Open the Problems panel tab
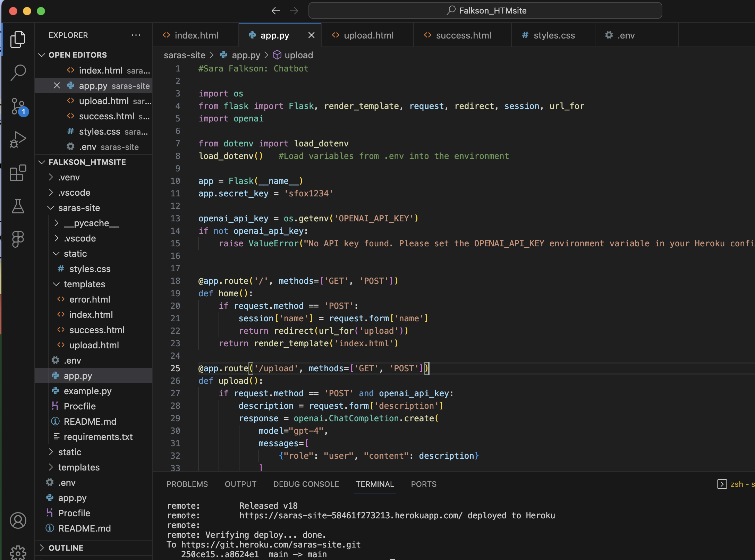This screenshot has width=755, height=560. pos(187,484)
